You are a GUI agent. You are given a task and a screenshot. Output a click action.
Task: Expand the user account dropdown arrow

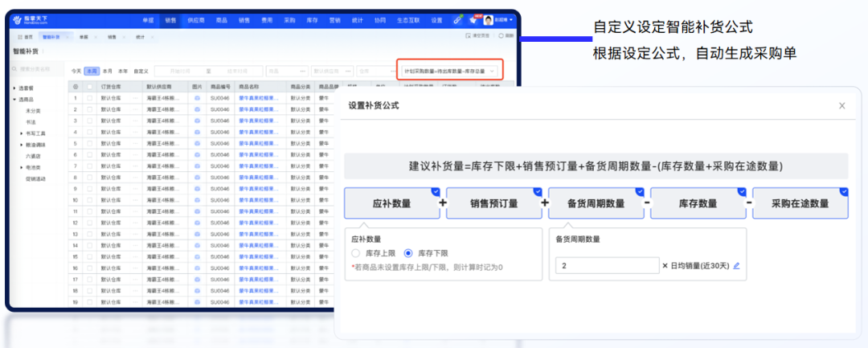point(511,20)
